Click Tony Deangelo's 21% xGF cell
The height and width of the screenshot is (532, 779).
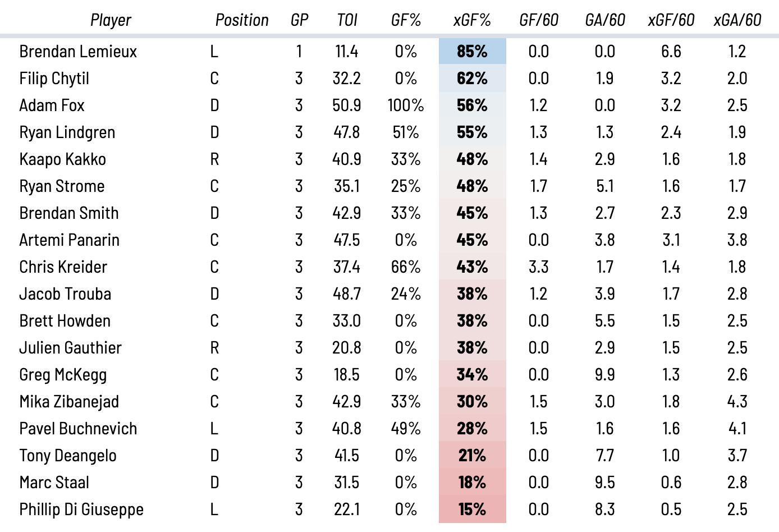(x=472, y=456)
